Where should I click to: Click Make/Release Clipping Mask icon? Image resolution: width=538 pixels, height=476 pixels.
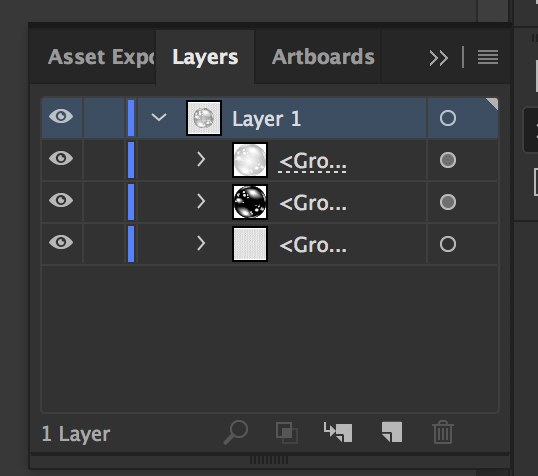tap(287, 432)
